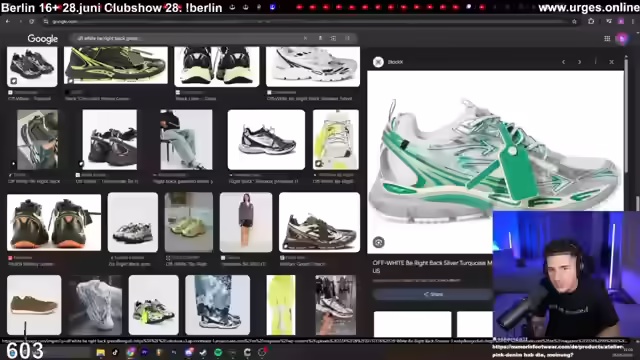Select the person in grey hoodie thumbnail
Viewport: 640px width, 360px height.
tap(246, 222)
